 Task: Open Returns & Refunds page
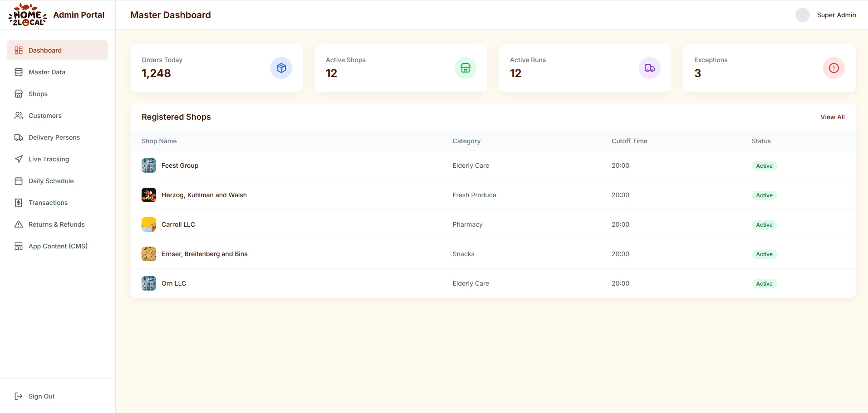(x=57, y=224)
